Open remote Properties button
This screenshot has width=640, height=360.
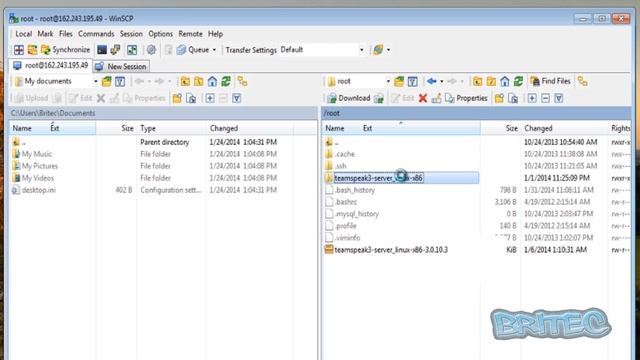(467, 98)
